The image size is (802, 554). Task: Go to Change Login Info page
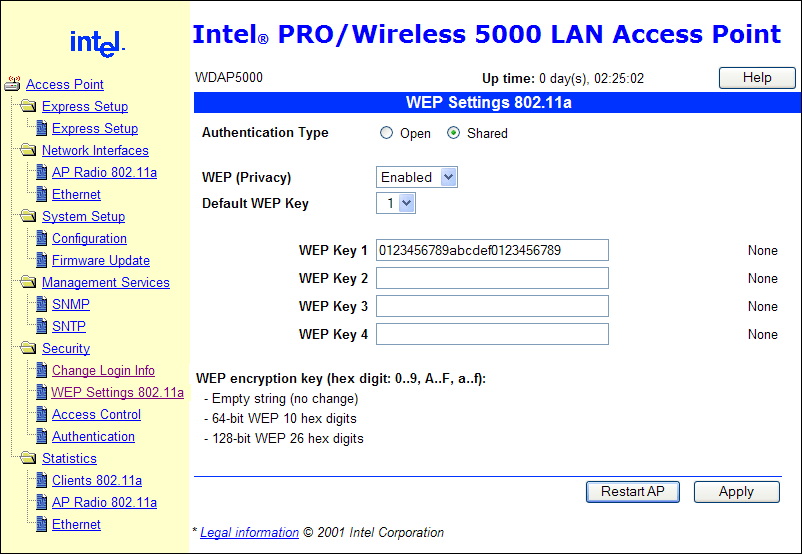tap(103, 370)
